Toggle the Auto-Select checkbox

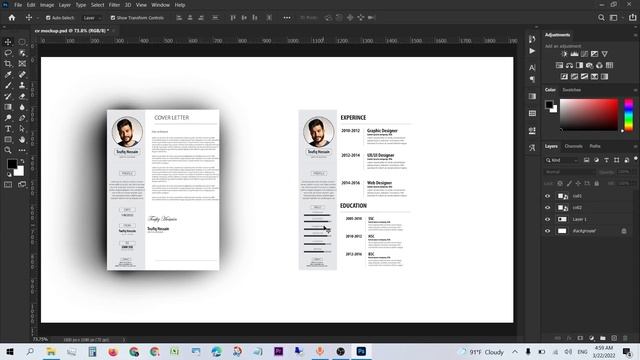[x=48, y=18]
